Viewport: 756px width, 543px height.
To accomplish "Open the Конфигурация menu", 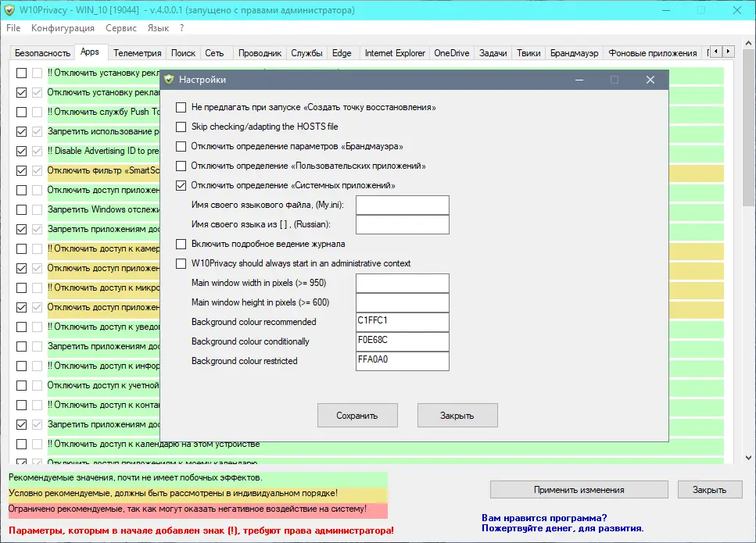I will pos(63,28).
